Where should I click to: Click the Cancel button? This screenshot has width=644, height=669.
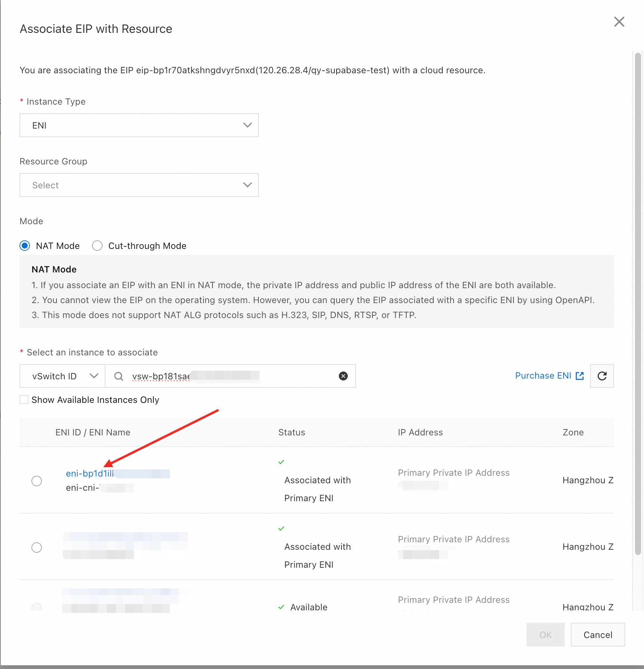[x=598, y=635]
